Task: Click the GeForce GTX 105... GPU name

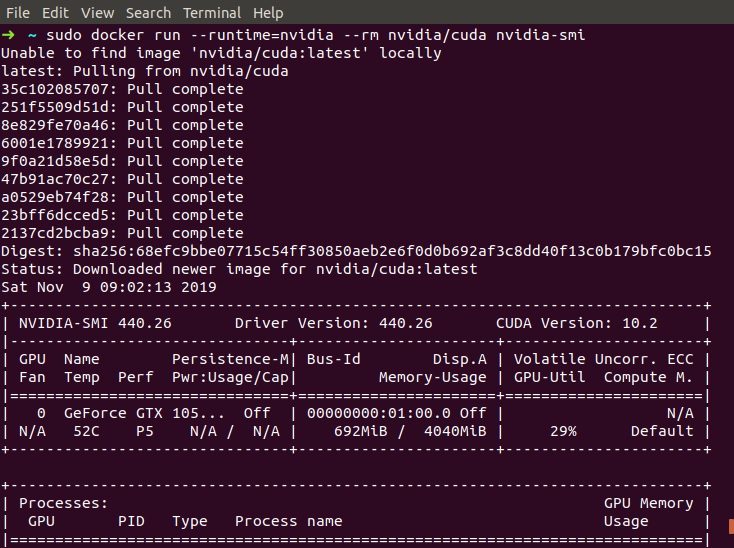Action: pos(144,413)
